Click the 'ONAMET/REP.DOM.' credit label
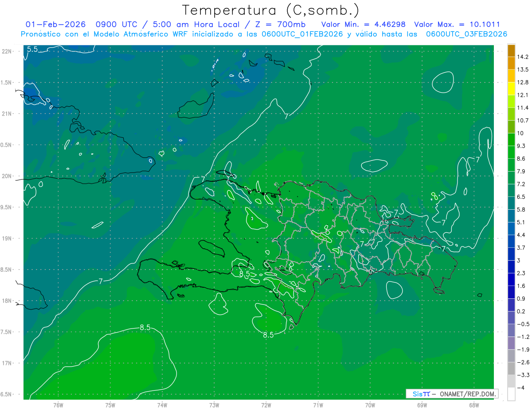Viewport: 532px width, 411px height. (x=468, y=394)
